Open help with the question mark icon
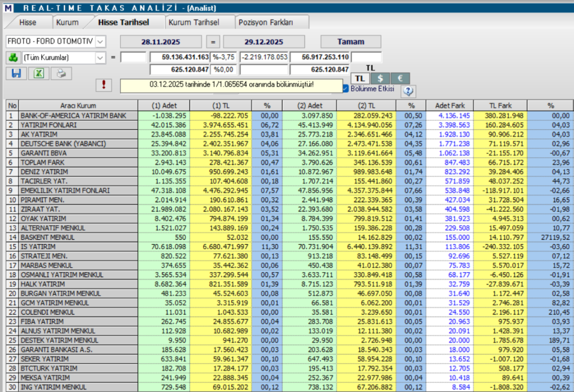 (x=408, y=91)
